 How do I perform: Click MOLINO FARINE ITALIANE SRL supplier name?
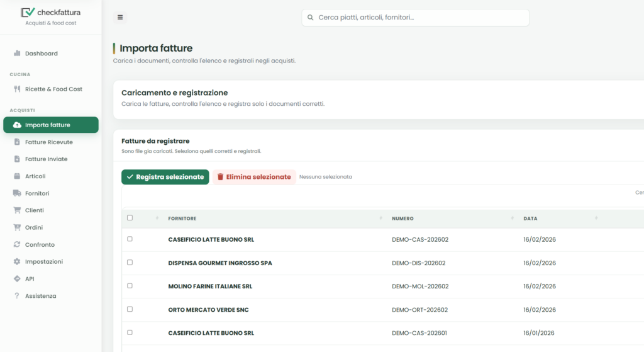(210, 287)
